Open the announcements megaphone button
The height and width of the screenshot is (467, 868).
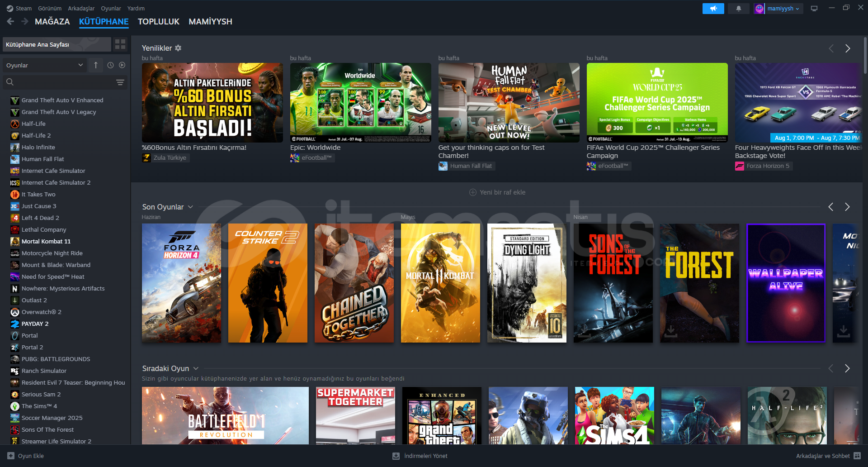coord(713,9)
